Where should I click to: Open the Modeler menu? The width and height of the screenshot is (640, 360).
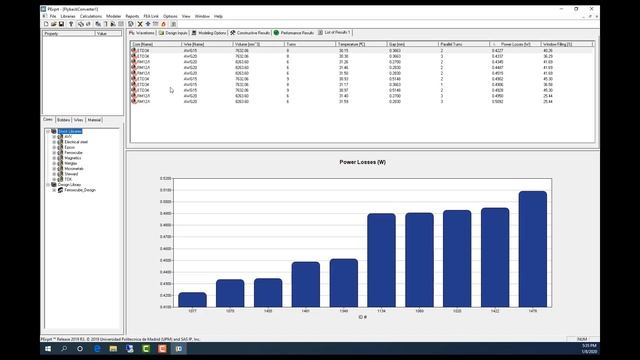113,16
